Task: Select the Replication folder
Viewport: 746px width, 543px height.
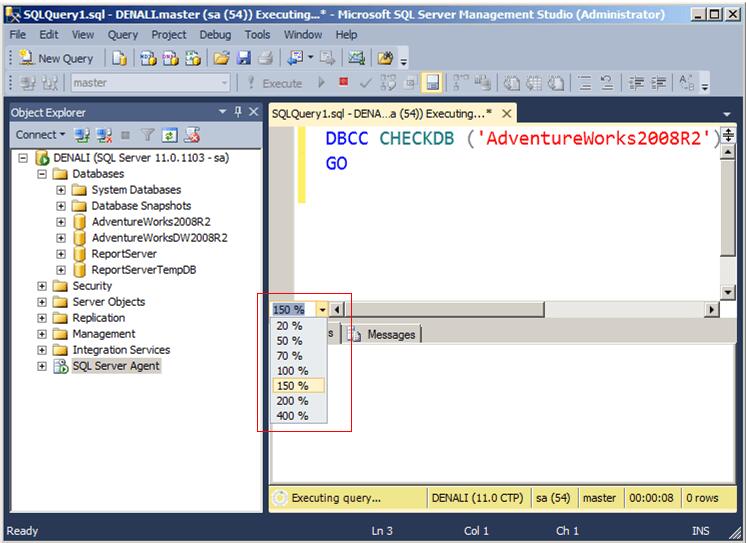Action: 98,317
